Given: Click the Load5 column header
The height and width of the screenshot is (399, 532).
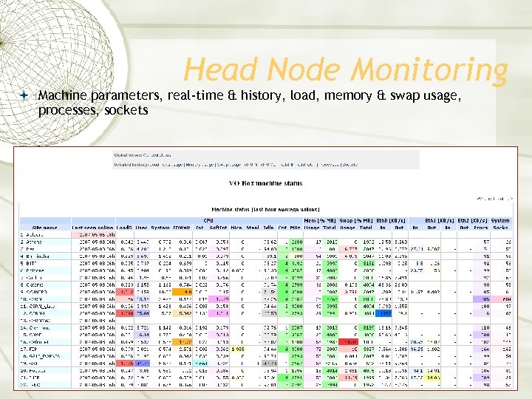Looking at the screenshot, I should pyautogui.click(x=124, y=228).
